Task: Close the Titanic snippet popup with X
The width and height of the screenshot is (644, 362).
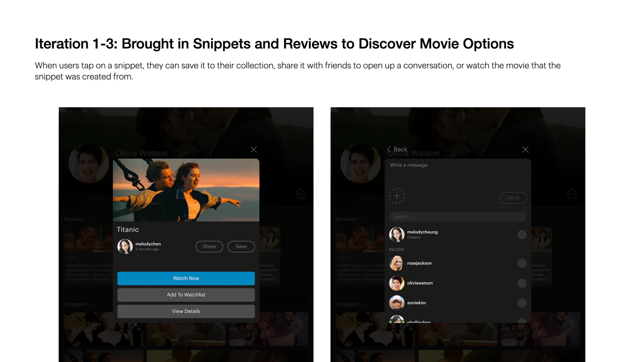Action: click(254, 149)
